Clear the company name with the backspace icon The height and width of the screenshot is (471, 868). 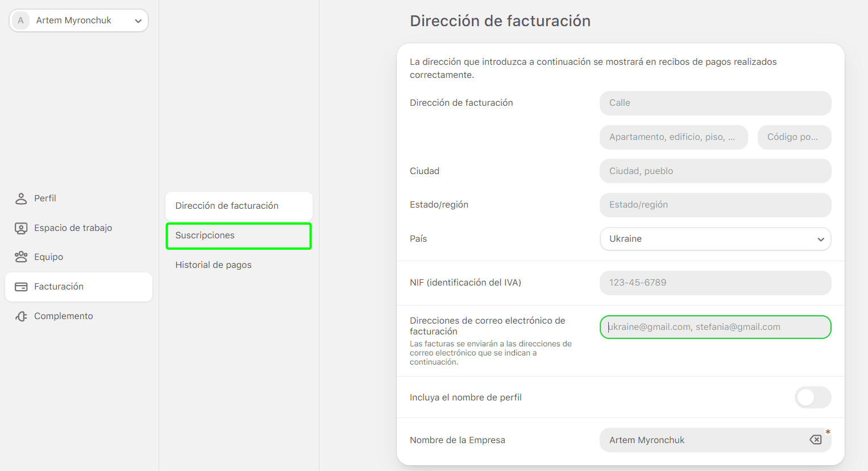coord(816,439)
